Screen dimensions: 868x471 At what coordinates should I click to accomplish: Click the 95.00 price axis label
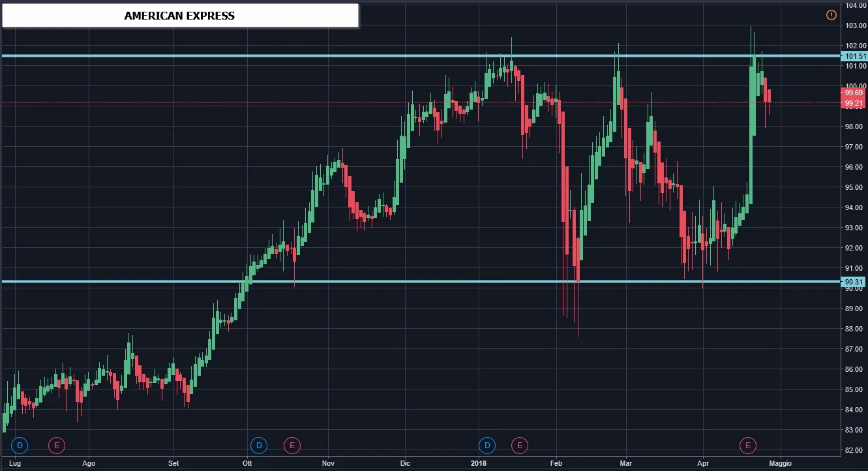[x=855, y=187]
